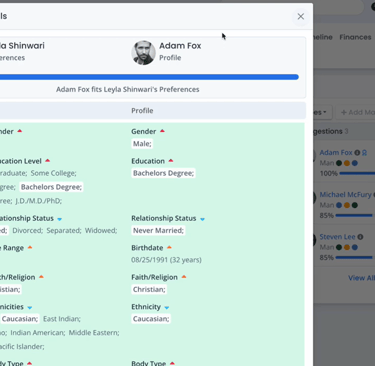The width and height of the screenshot is (375, 366).
Task: Click the info icon next to Adam Fox
Action: (x=357, y=153)
